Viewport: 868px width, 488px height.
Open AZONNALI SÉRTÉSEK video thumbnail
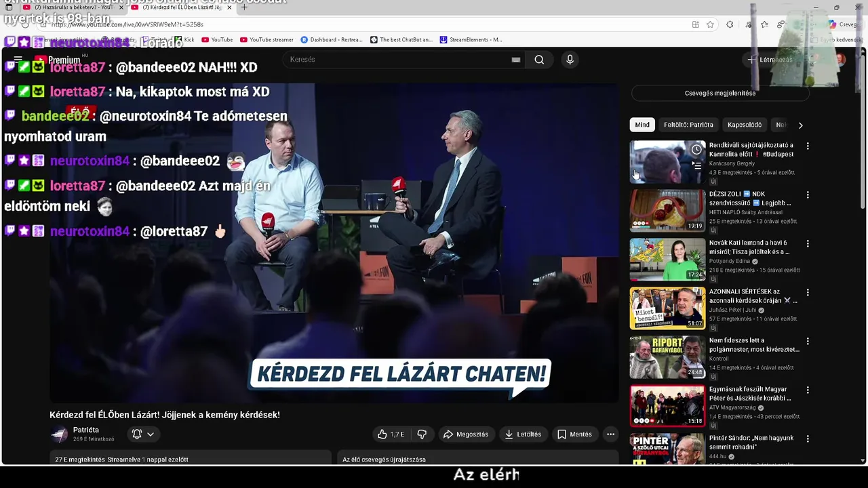[x=667, y=308]
